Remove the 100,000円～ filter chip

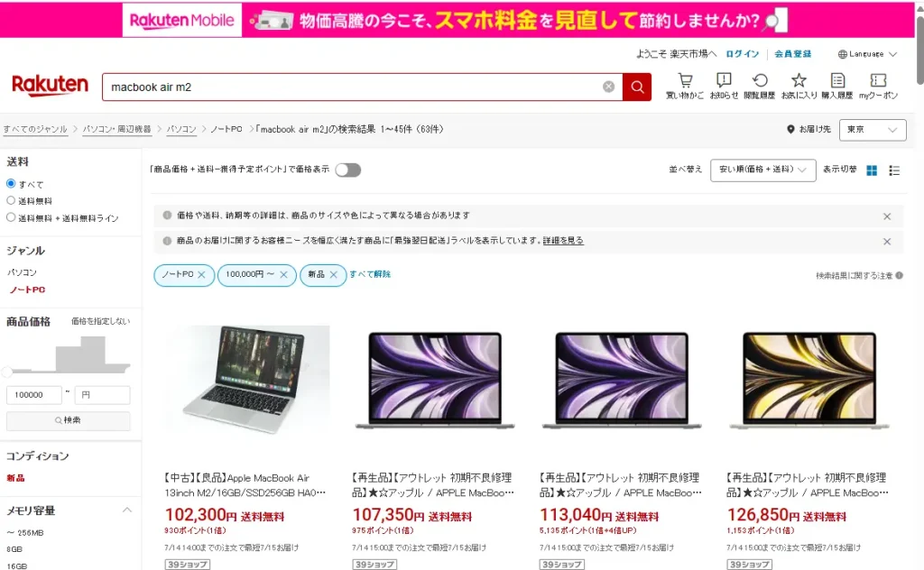click(x=283, y=275)
